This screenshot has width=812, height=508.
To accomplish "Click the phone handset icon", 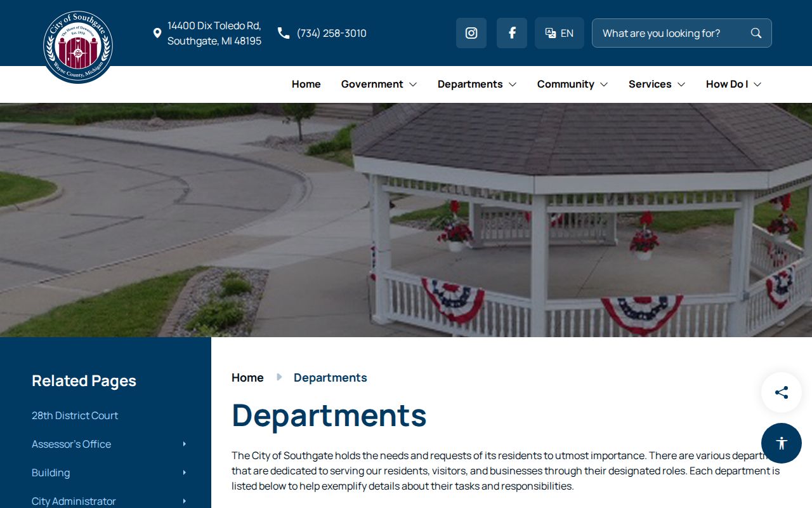I will pyautogui.click(x=284, y=33).
